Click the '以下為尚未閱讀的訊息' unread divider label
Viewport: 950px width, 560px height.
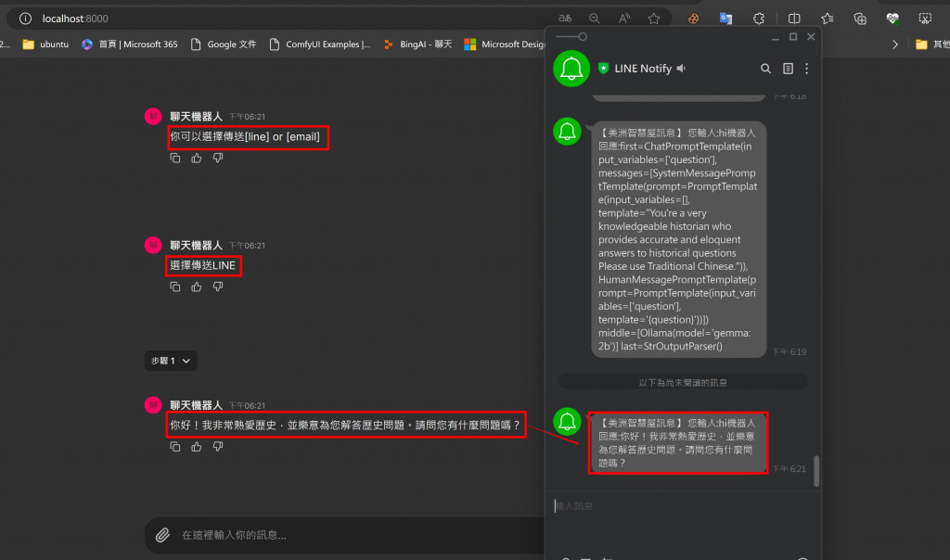pyautogui.click(x=683, y=383)
